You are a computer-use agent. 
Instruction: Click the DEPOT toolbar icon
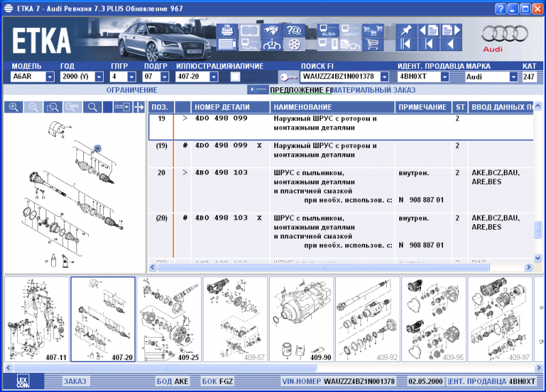point(350,30)
